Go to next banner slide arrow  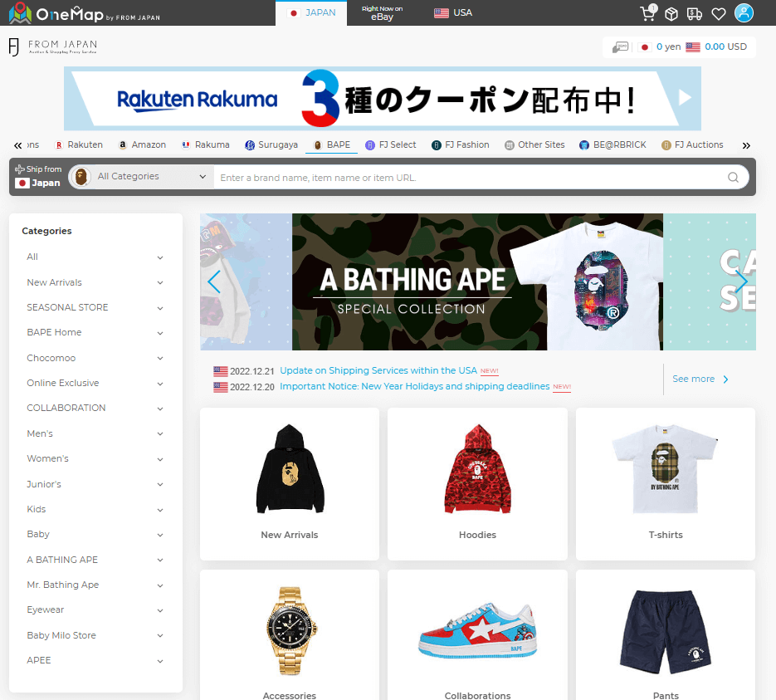pyautogui.click(x=741, y=282)
